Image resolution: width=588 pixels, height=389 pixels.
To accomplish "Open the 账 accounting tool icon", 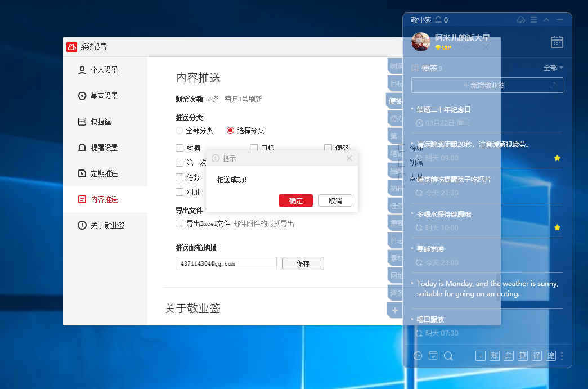I will (495, 356).
